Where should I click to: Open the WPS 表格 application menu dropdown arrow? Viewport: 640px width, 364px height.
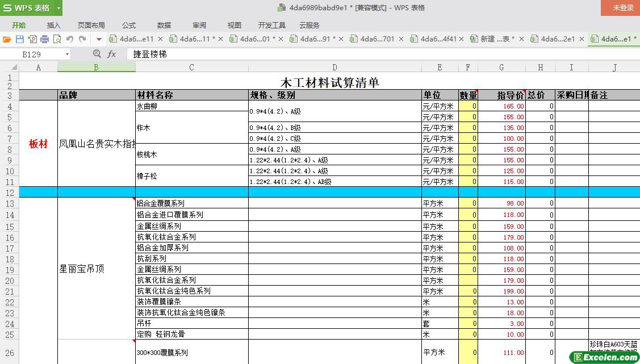[58, 8]
